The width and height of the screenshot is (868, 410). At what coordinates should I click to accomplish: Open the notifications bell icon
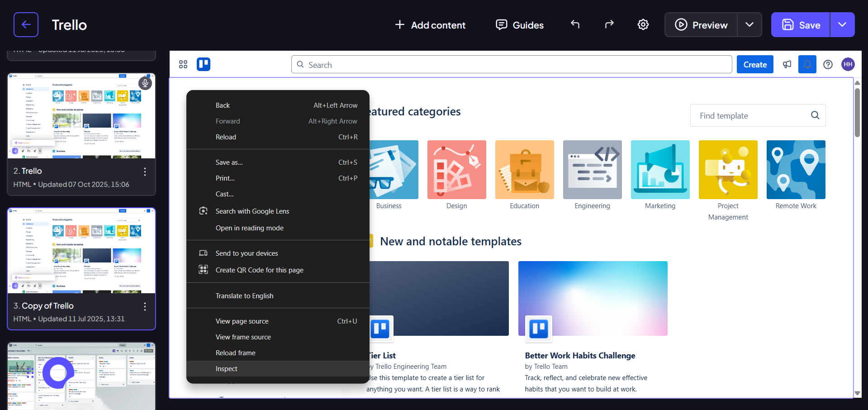click(807, 64)
